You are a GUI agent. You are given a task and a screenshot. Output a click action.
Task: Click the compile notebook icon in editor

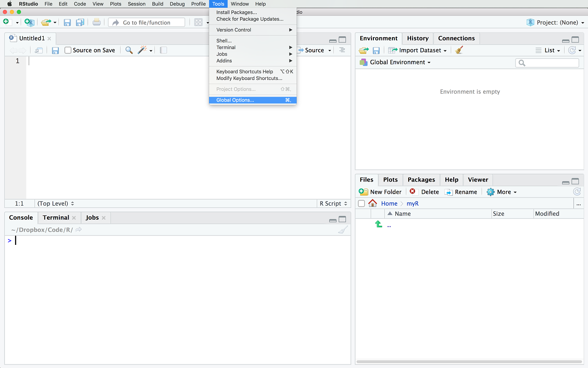click(x=163, y=50)
